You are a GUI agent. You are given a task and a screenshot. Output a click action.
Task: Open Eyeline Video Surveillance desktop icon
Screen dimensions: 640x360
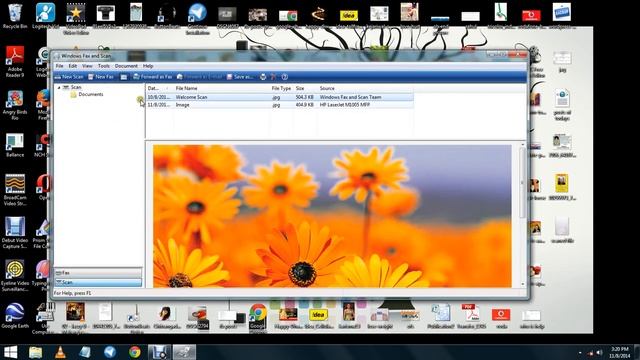[15, 276]
